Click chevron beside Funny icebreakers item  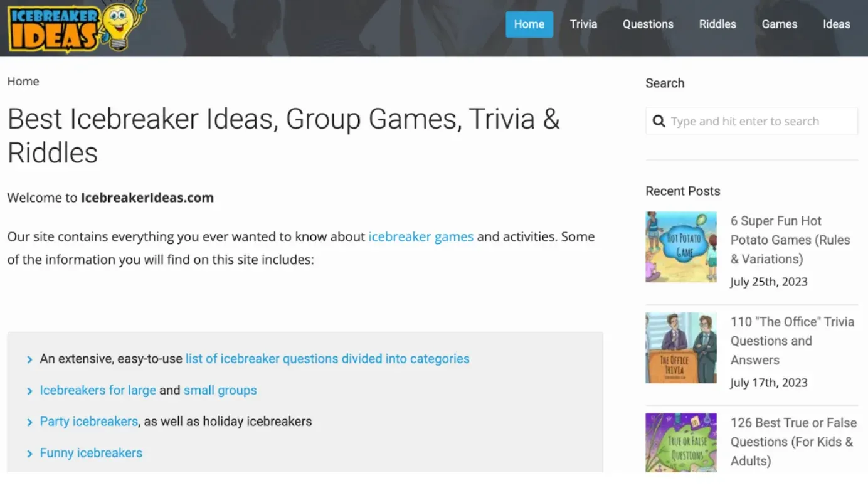coord(29,454)
